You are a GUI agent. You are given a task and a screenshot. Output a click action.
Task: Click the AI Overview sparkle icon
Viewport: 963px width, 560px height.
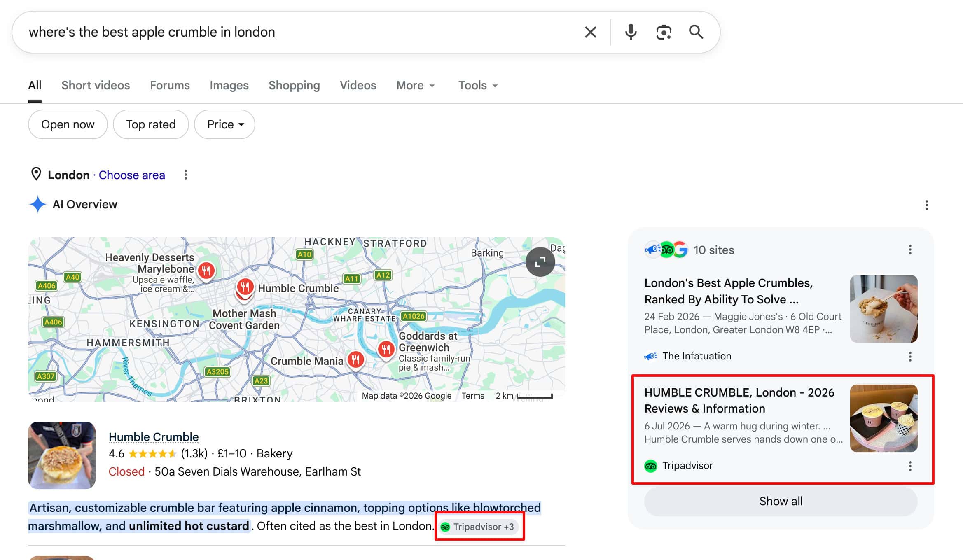tap(38, 204)
